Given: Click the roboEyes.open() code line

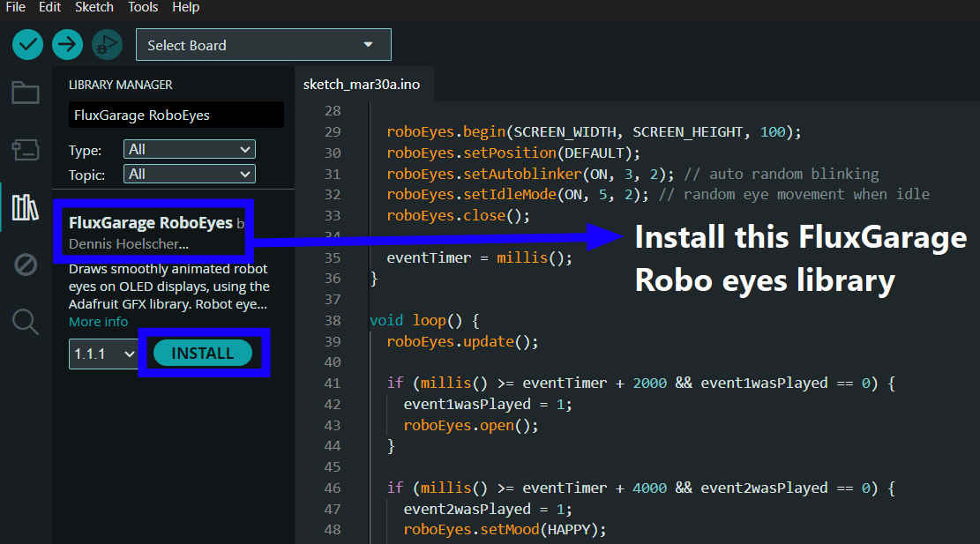Looking at the screenshot, I should click(x=471, y=425).
